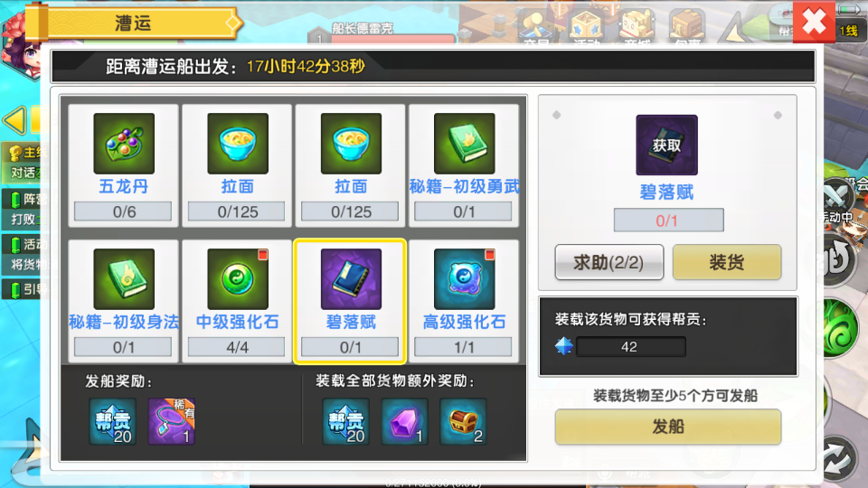Click the 碧落赋 selected cargo slot

pos(351,301)
